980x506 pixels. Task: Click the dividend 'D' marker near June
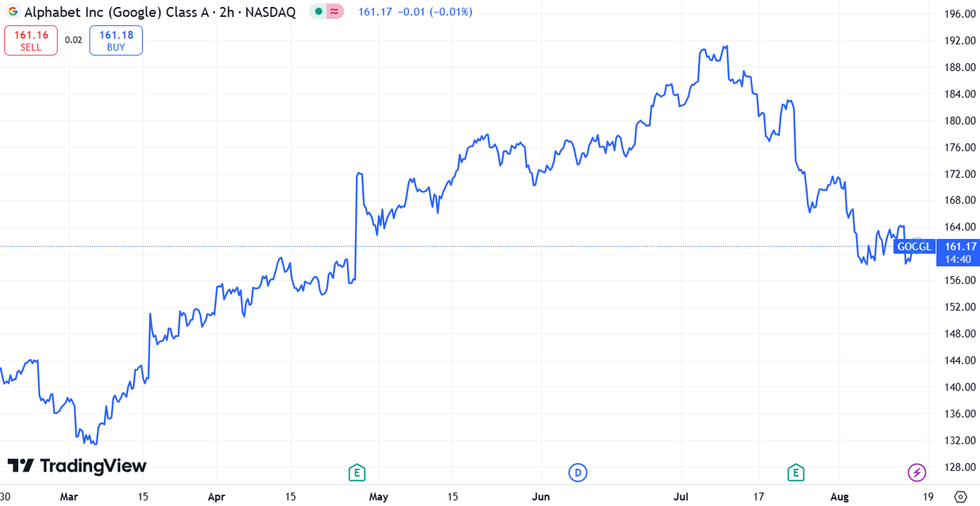577,472
